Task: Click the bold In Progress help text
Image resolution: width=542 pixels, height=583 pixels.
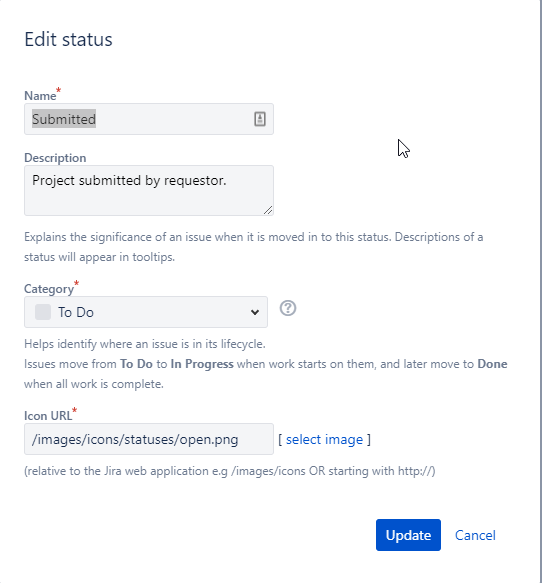Action: (x=202, y=364)
